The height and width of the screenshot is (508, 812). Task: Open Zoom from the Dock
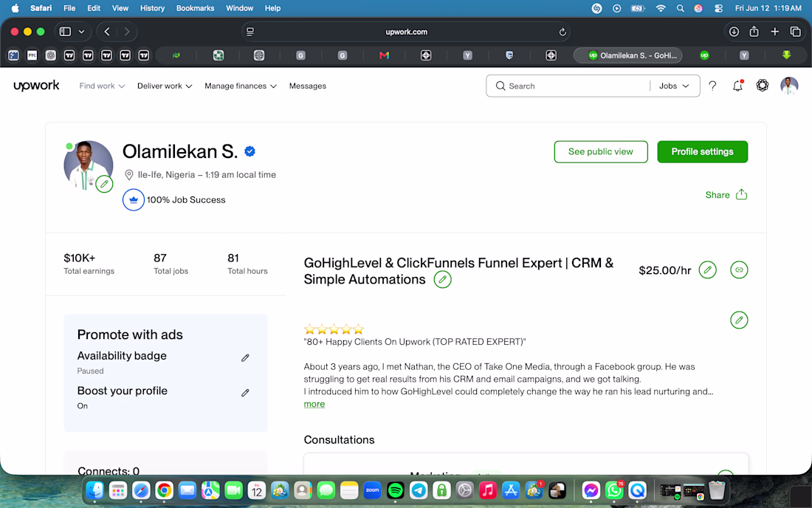pyautogui.click(x=372, y=490)
